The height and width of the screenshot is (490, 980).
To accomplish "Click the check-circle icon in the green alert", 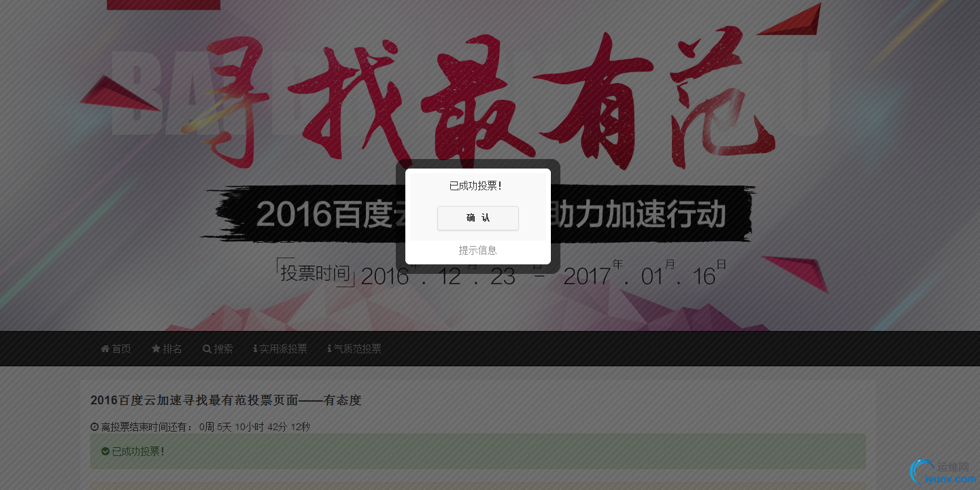I will tap(105, 451).
